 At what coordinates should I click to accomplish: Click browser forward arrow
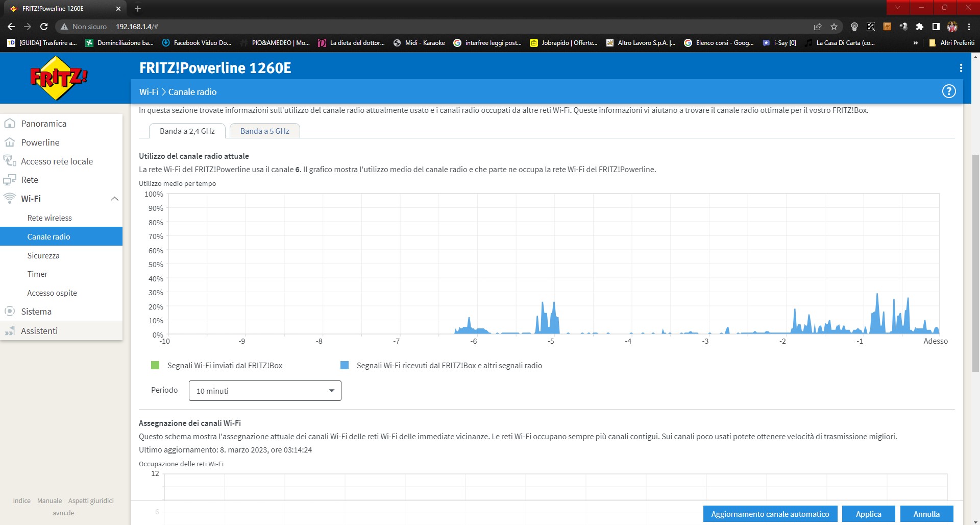[x=28, y=27]
